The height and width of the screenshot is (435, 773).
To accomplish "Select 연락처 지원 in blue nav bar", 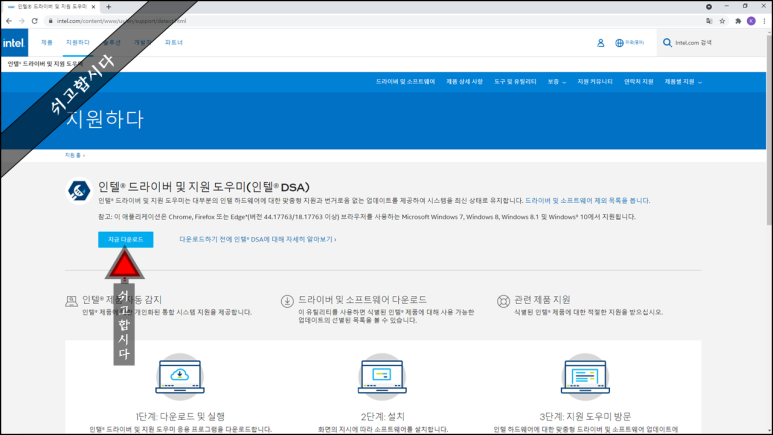I will (638, 82).
